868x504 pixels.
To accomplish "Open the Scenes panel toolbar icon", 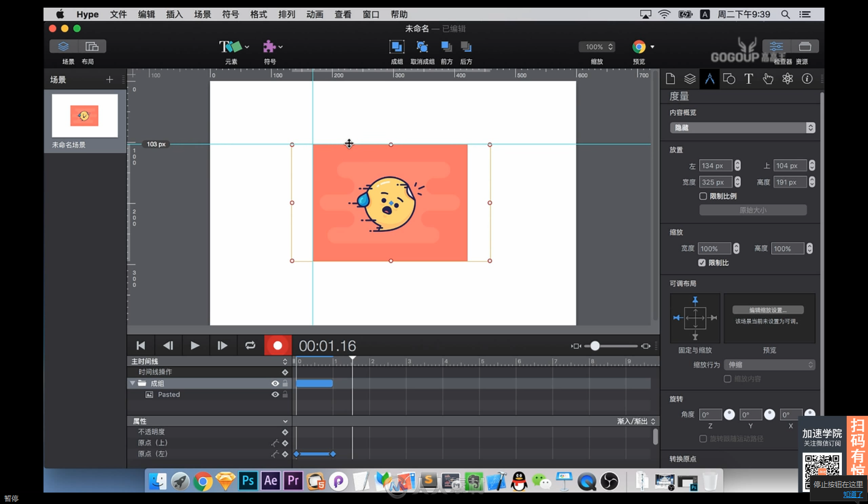I will click(64, 47).
